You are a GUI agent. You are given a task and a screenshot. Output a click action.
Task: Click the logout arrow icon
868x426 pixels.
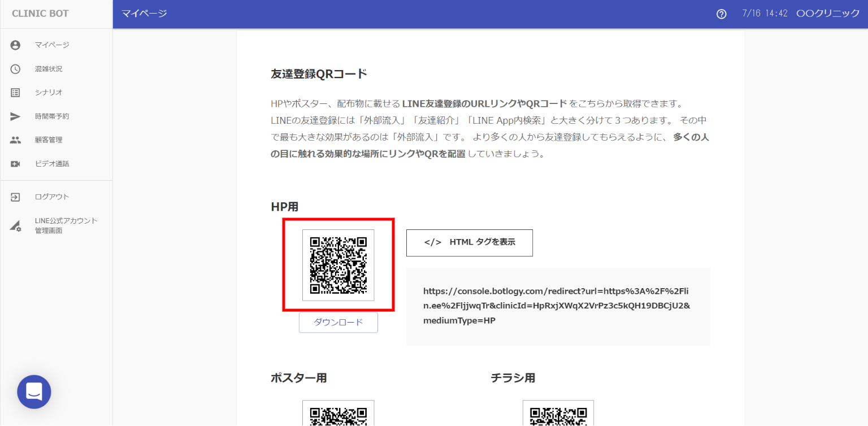pyautogui.click(x=15, y=197)
